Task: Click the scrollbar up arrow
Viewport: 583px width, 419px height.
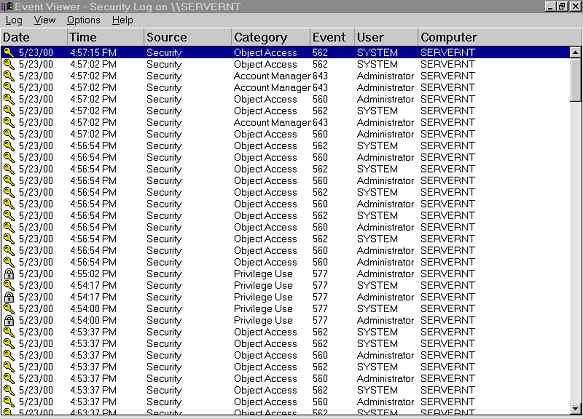Action: [x=575, y=52]
